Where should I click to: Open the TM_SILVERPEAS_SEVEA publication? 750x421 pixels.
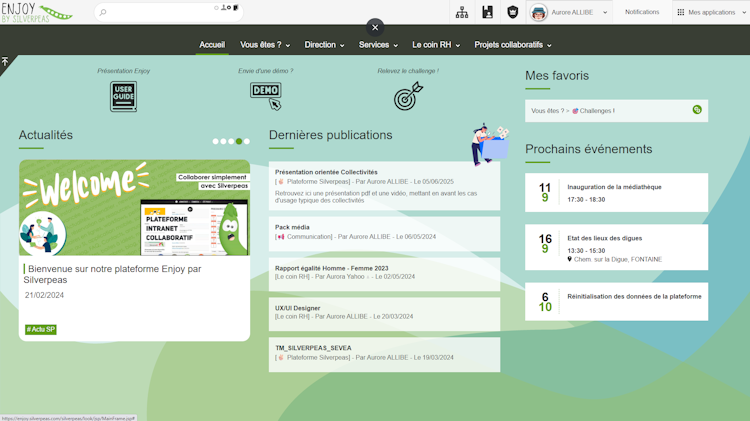313,348
